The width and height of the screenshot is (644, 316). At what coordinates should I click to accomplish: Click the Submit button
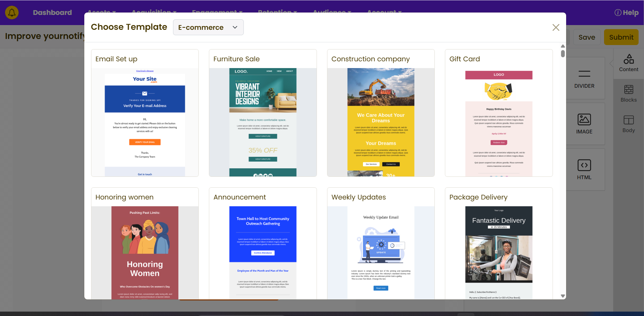click(621, 37)
